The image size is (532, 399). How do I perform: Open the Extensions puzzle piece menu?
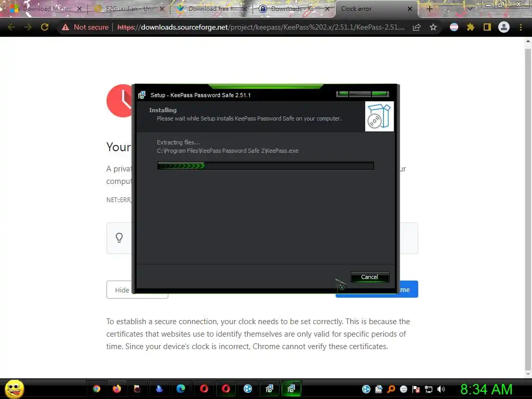(470, 27)
